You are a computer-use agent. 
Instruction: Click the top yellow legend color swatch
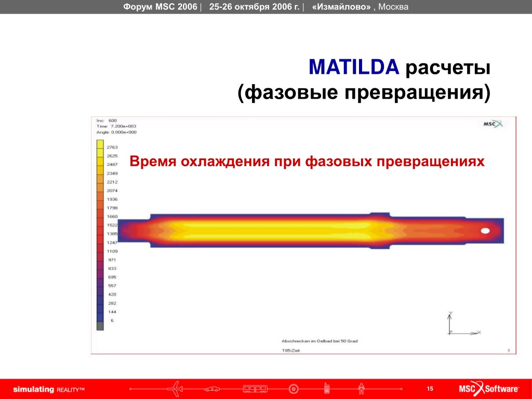100,144
